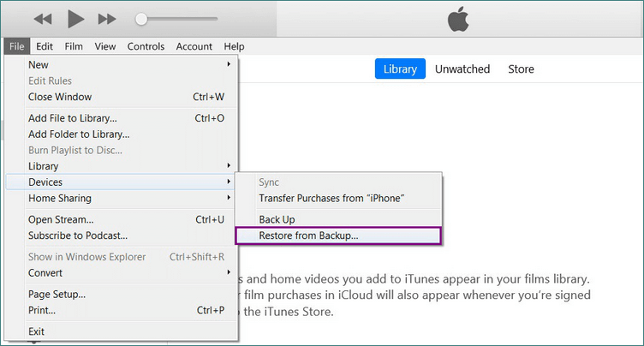Choose Page Setup menu item
The width and height of the screenshot is (644, 346).
click(x=121, y=295)
